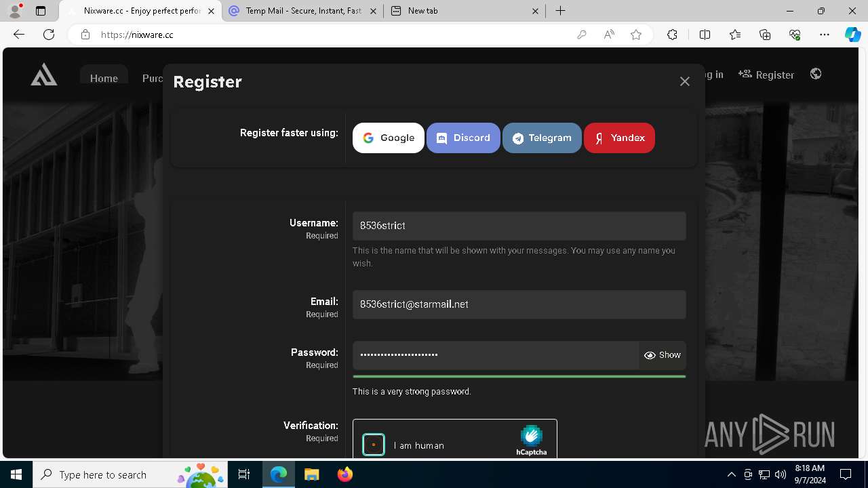This screenshot has height=488, width=868.
Task: Toggle split screen view
Action: pyautogui.click(x=705, y=35)
